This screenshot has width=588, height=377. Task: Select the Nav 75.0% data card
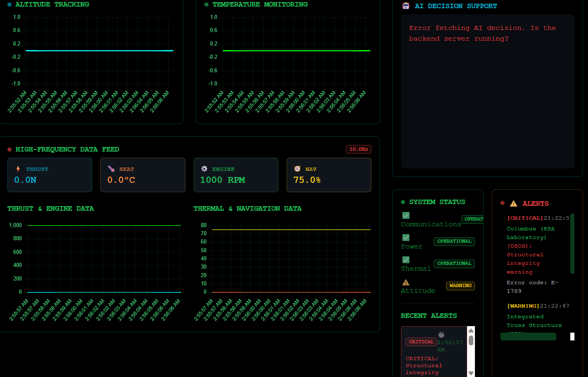point(329,175)
